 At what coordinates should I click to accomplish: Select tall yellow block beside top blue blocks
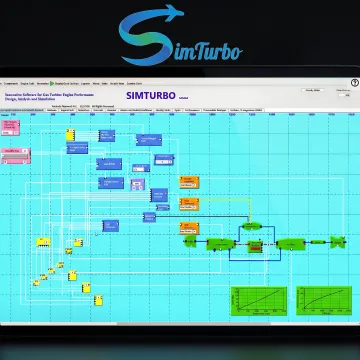70,135
